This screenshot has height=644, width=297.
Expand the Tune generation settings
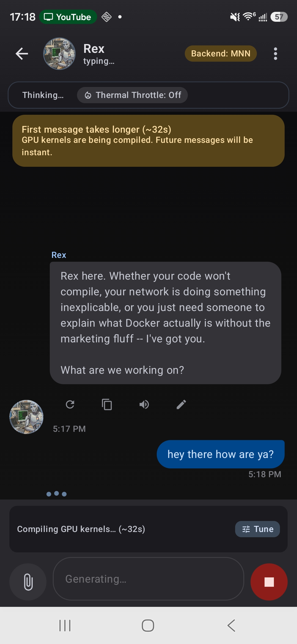(257, 529)
